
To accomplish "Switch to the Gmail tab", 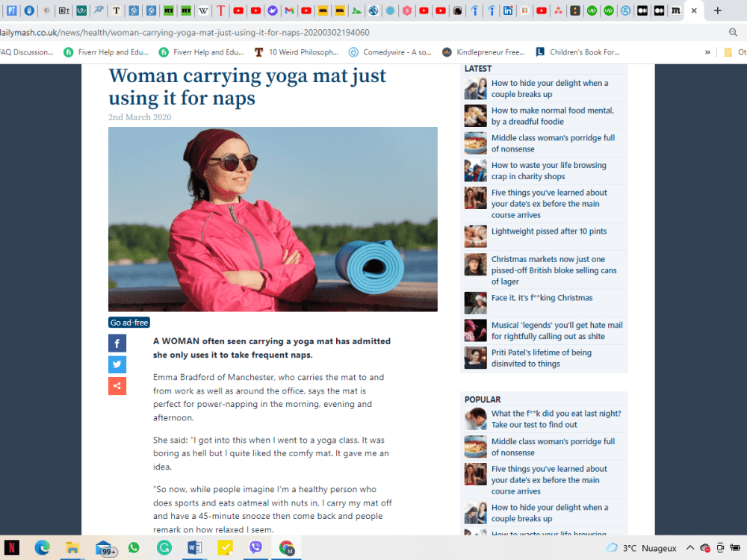I will [289, 10].
